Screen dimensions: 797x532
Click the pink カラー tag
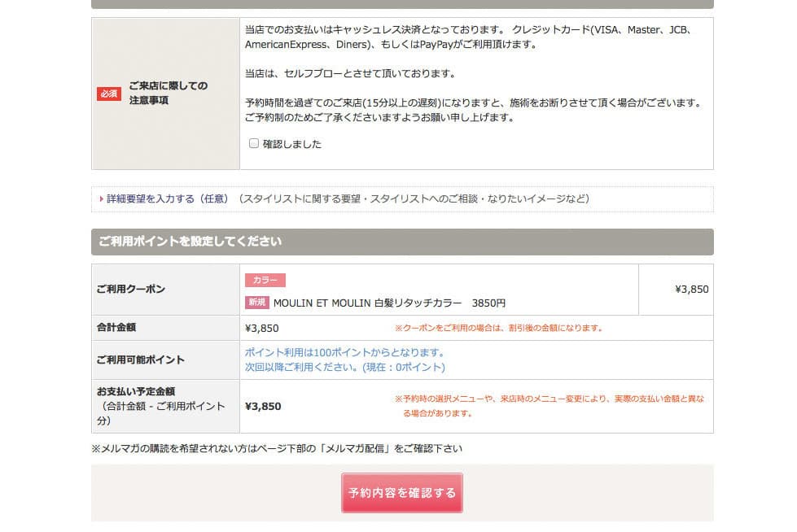click(x=265, y=280)
